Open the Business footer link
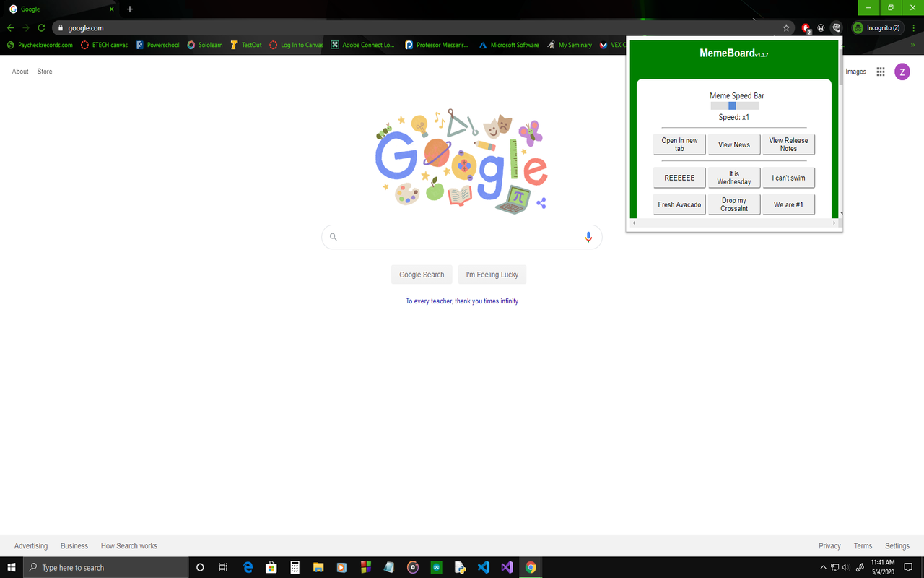 pos(74,546)
